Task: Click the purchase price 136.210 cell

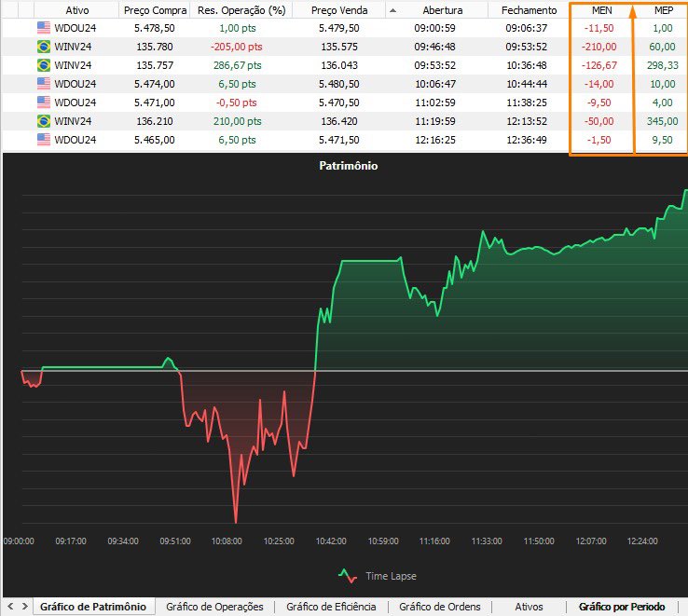Action: 155,121
